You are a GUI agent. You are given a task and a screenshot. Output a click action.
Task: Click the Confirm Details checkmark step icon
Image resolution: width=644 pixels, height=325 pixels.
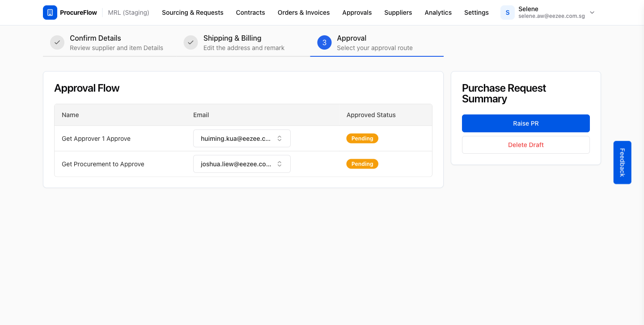pos(57,42)
